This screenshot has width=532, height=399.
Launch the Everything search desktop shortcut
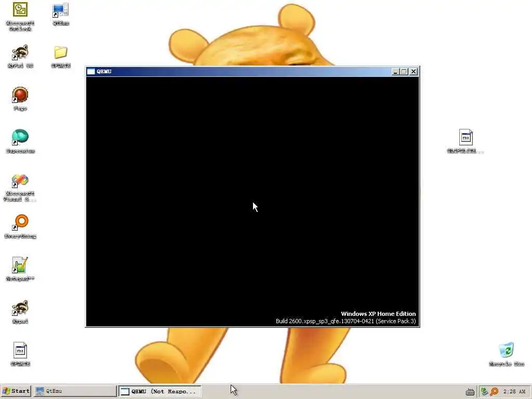point(20,227)
